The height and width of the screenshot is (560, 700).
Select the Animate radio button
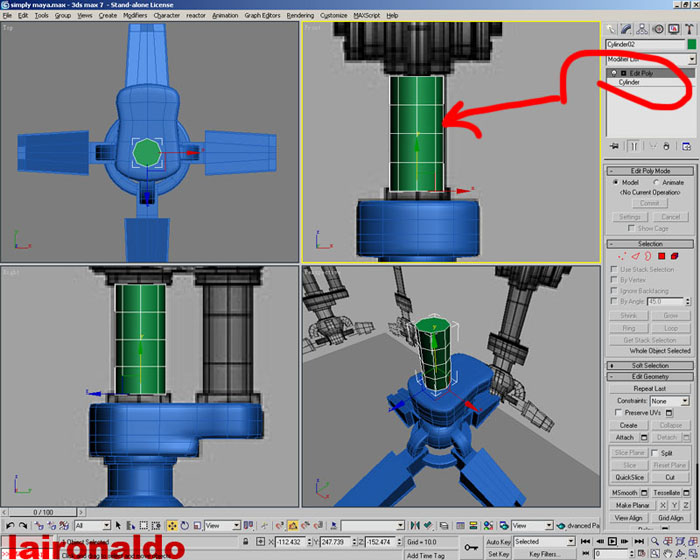coord(655,182)
